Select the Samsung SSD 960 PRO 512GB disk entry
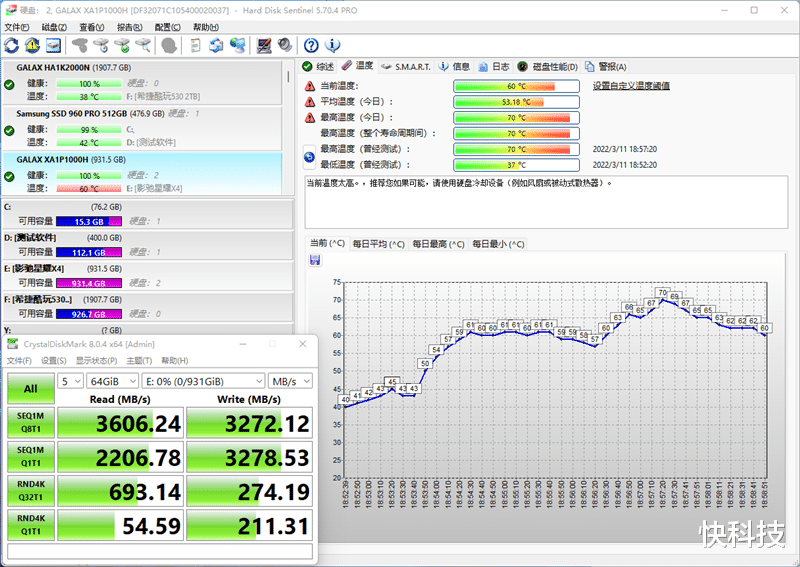Image resolution: width=800 pixels, height=567 pixels. pyautogui.click(x=142, y=128)
